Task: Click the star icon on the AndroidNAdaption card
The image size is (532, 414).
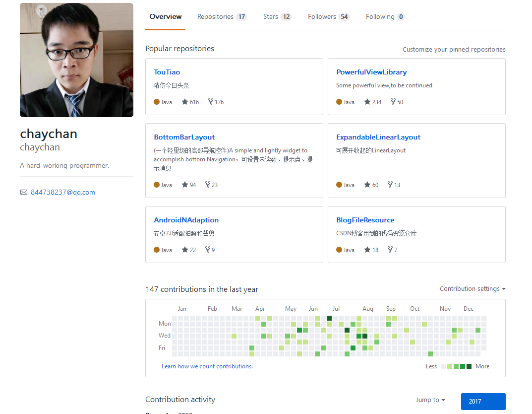Action: [x=185, y=250]
